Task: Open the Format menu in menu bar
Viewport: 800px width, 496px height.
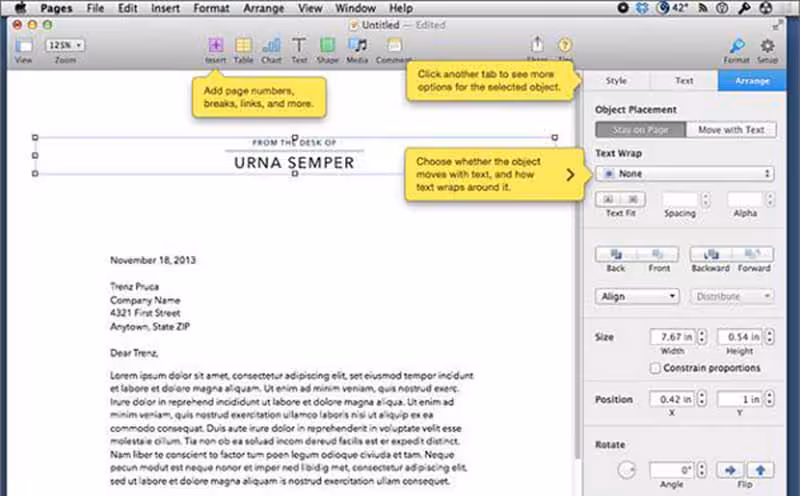Action: click(211, 8)
